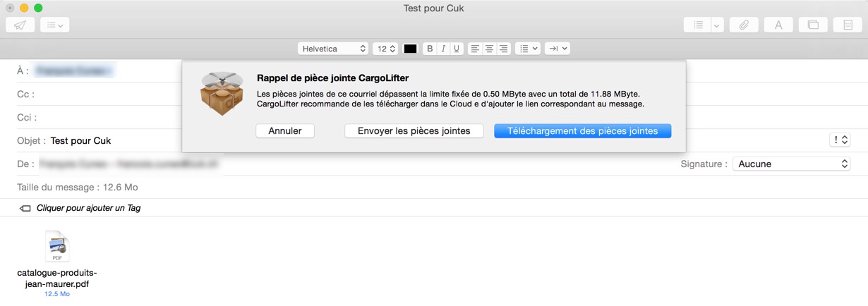Select the PDF attachment icon
Image resolution: width=868 pixels, height=306 pixels.
pyautogui.click(x=57, y=247)
